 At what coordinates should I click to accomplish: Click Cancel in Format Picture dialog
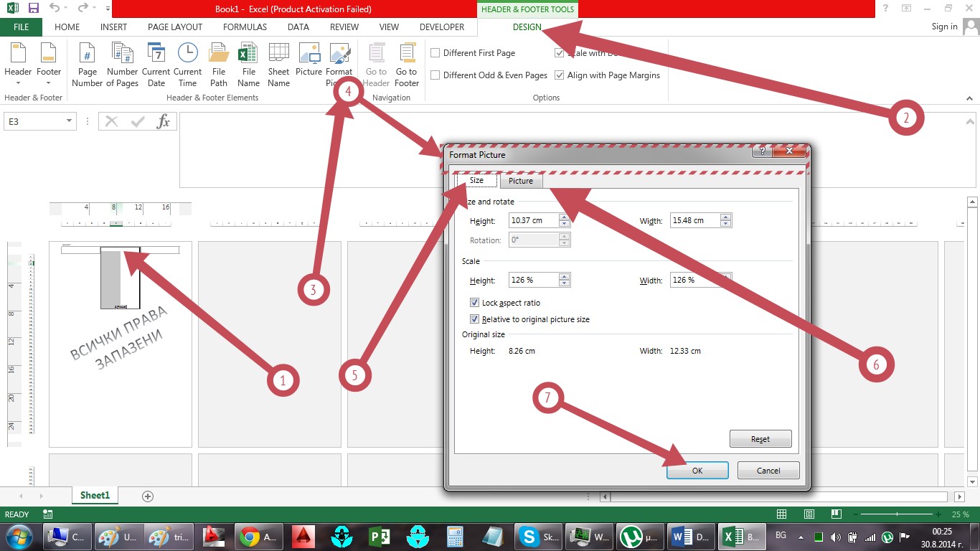[768, 471]
